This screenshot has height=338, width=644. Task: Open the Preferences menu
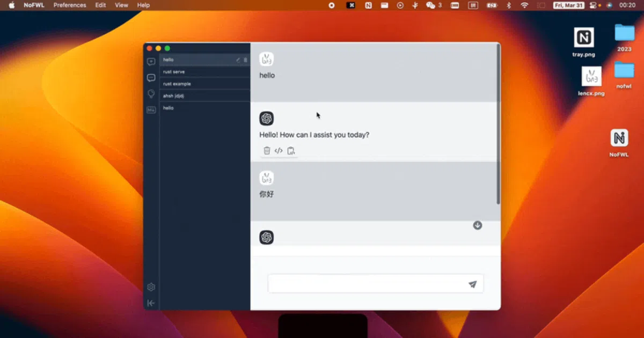coord(70,5)
